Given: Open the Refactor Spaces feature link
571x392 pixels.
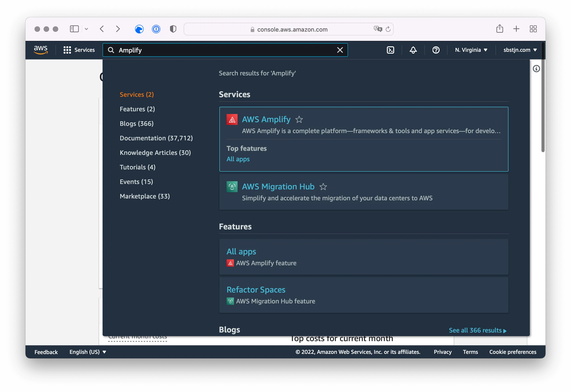Looking at the screenshot, I should [256, 290].
